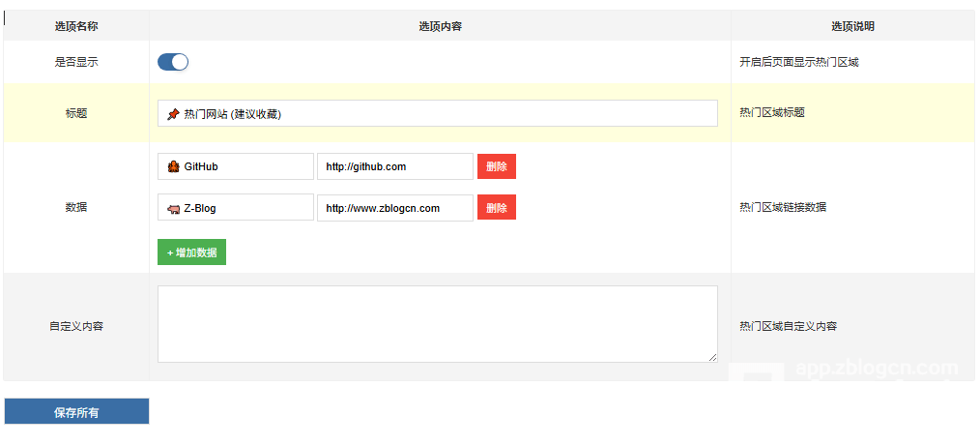Click the 选项说明 column header

tap(852, 26)
